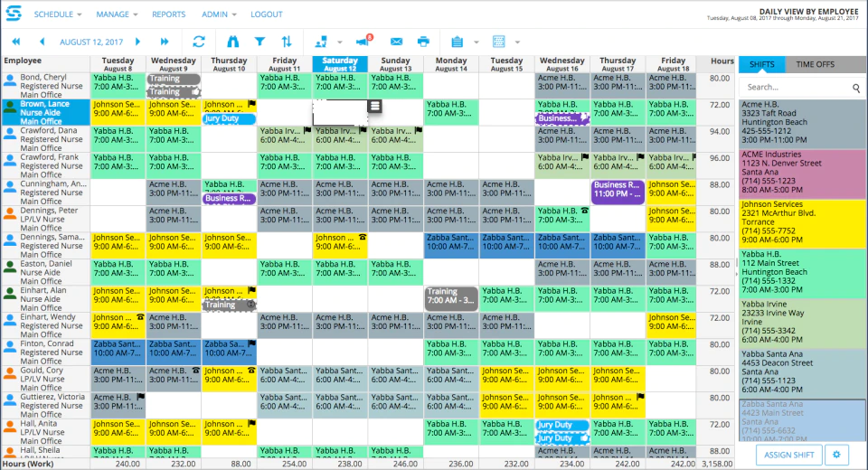Select the Yabba Irvine shift card in the list
This screenshot has height=470, width=868.
click(802, 322)
